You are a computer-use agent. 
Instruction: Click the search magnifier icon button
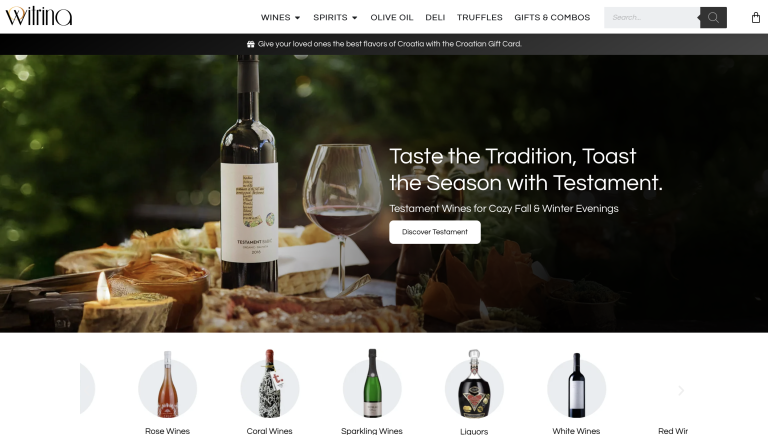coord(713,18)
